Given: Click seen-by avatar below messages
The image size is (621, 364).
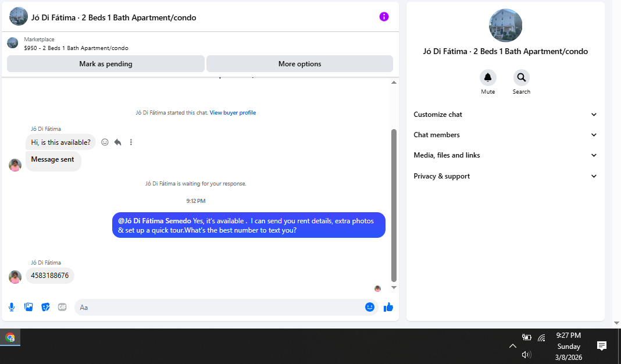Looking at the screenshot, I should tap(377, 289).
